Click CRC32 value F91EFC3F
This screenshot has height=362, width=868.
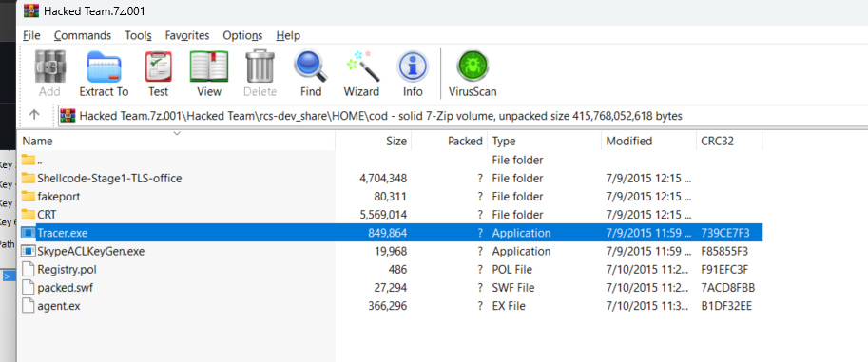(724, 270)
